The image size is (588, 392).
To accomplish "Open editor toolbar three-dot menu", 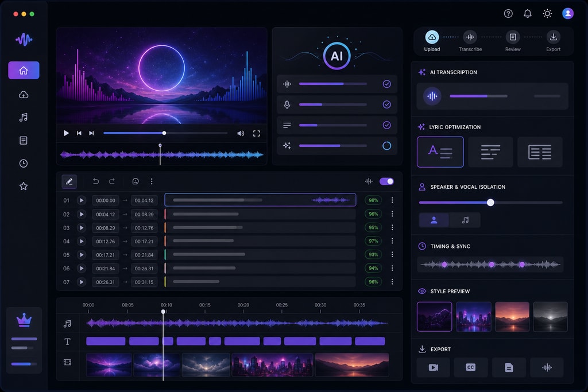I will (152, 181).
